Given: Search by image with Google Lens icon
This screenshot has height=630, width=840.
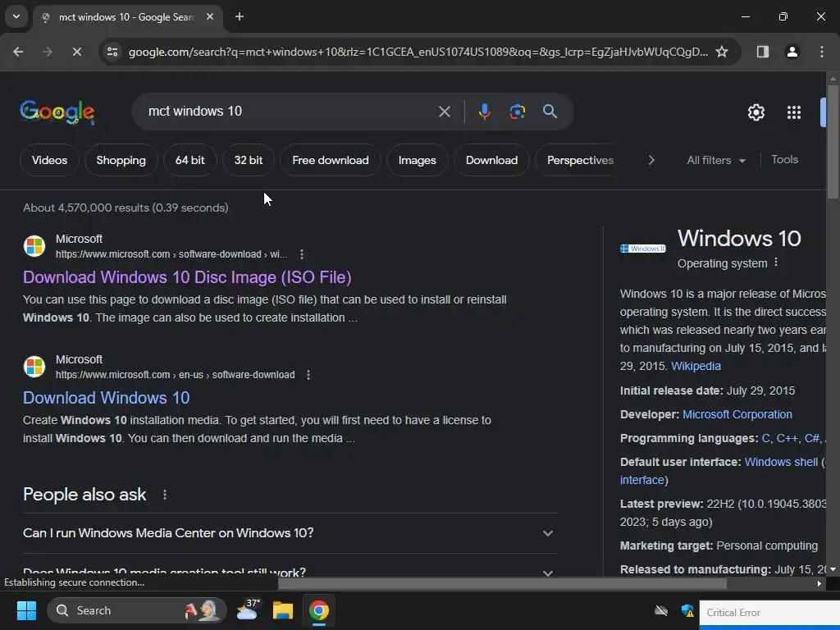Looking at the screenshot, I should pyautogui.click(x=517, y=112).
